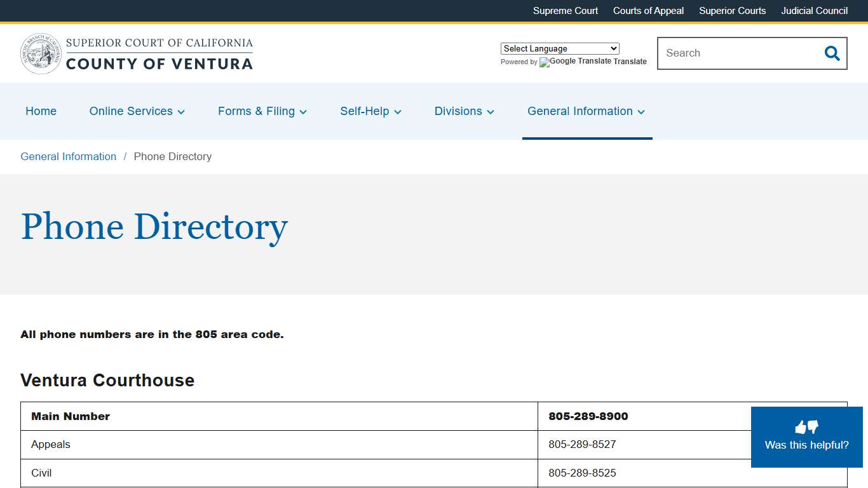This screenshot has height=488, width=868.
Task: Expand the Forms & Filing chevron
Action: click(x=303, y=111)
